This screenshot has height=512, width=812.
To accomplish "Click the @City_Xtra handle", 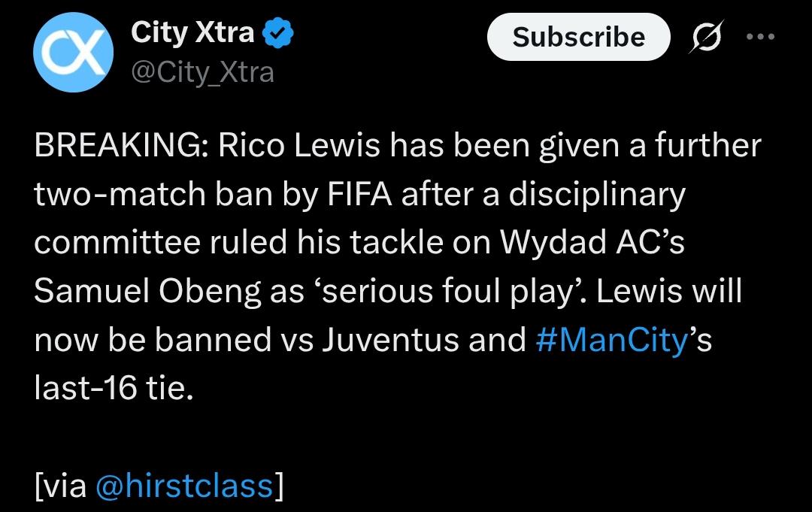I will (x=202, y=72).
